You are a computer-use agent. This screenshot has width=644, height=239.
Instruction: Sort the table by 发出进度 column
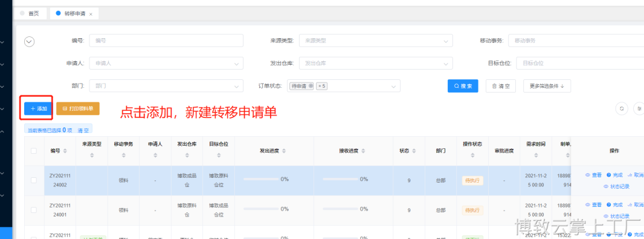click(x=283, y=151)
